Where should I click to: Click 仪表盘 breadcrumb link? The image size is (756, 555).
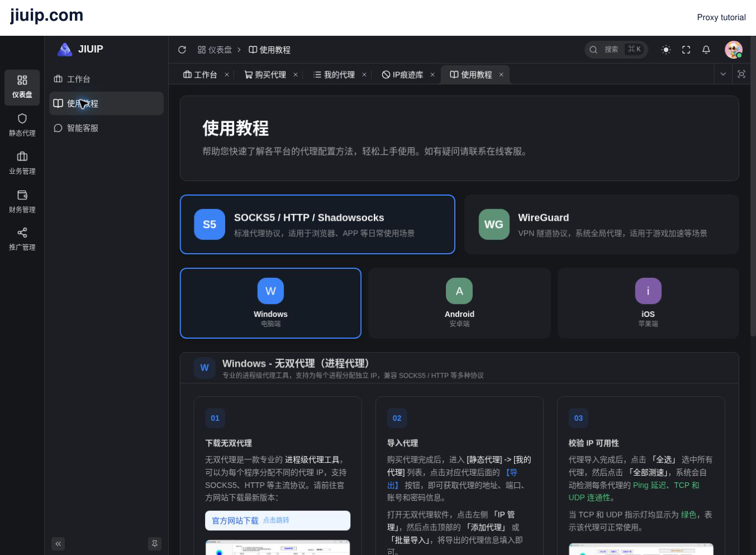coord(215,50)
